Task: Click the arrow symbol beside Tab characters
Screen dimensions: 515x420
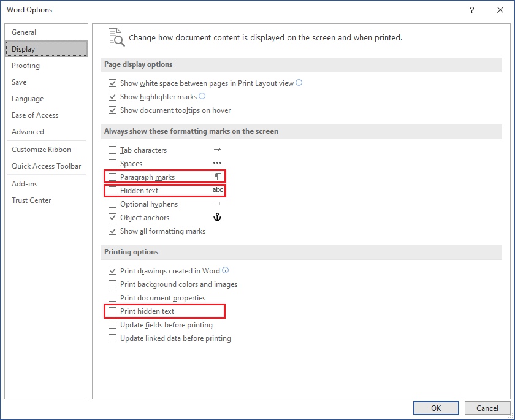Action: pos(216,150)
